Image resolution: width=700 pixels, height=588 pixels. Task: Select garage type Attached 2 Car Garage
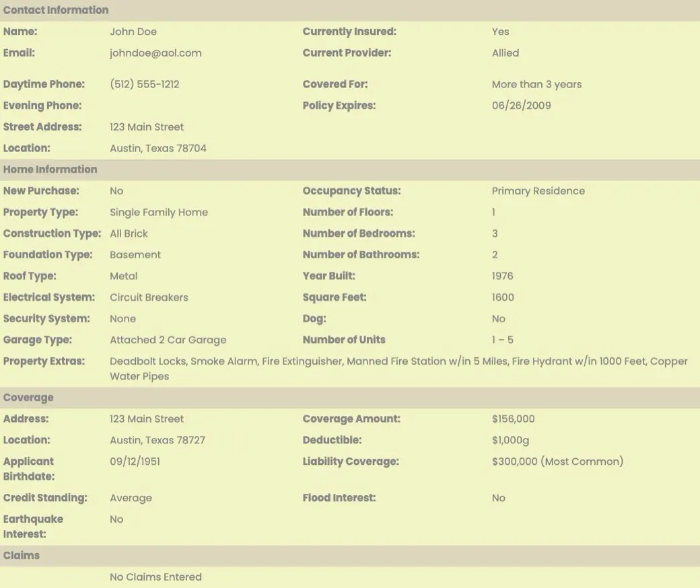coord(168,340)
